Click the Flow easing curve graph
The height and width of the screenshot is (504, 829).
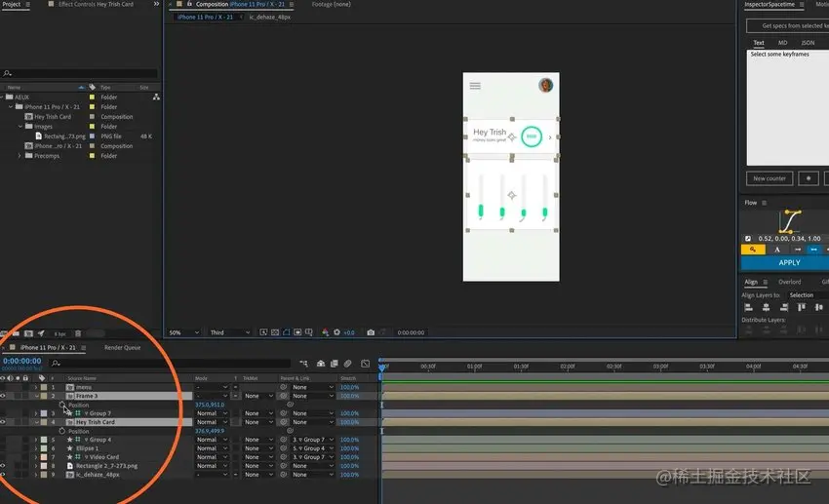789,221
